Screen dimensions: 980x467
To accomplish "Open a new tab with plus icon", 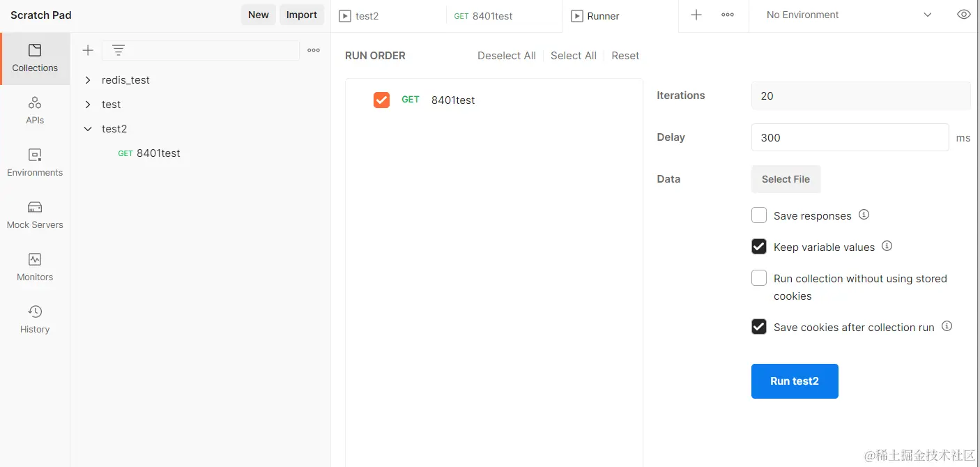I will (x=696, y=15).
